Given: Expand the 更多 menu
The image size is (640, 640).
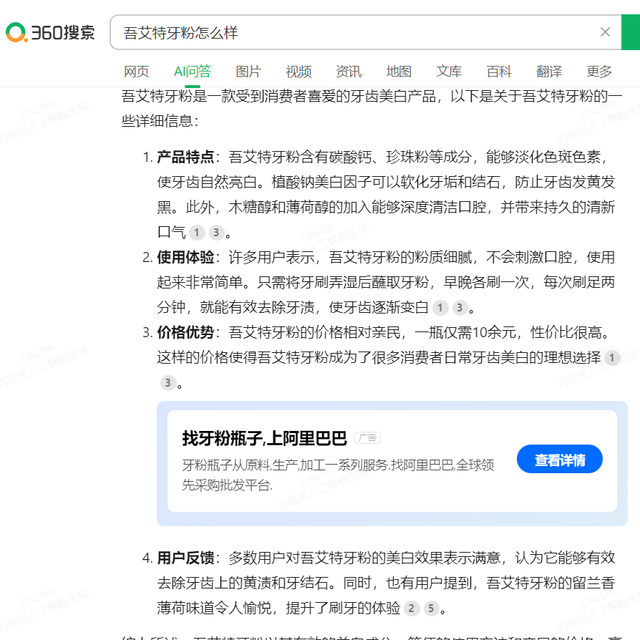Looking at the screenshot, I should (599, 71).
